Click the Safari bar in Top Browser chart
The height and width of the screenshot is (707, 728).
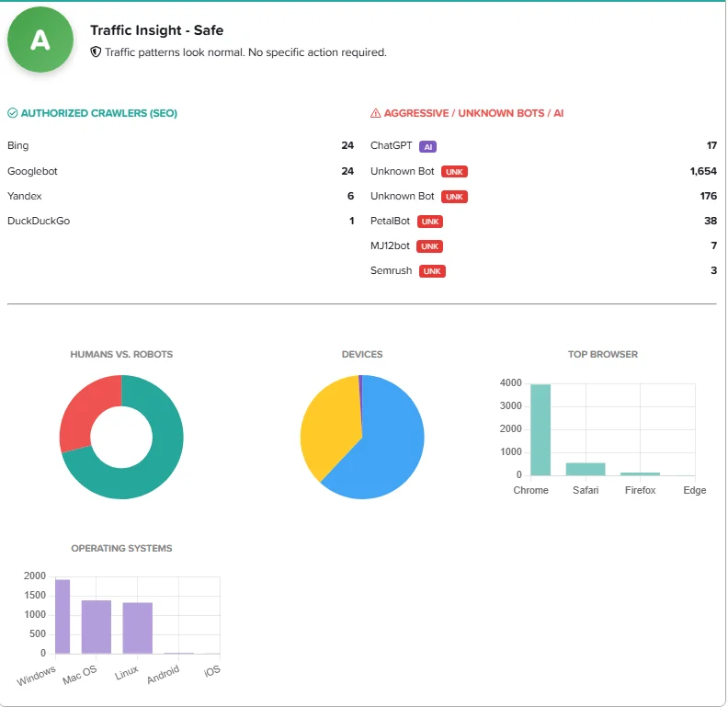coord(586,469)
